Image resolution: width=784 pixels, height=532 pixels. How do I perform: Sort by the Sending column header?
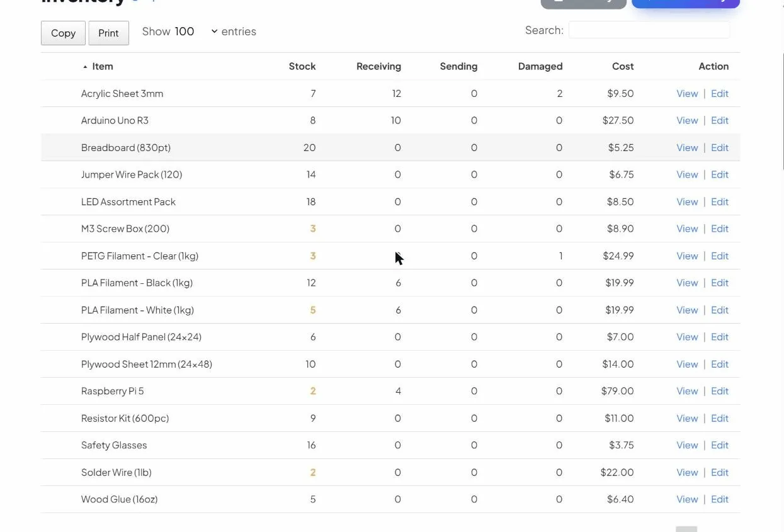pyautogui.click(x=458, y=66)
